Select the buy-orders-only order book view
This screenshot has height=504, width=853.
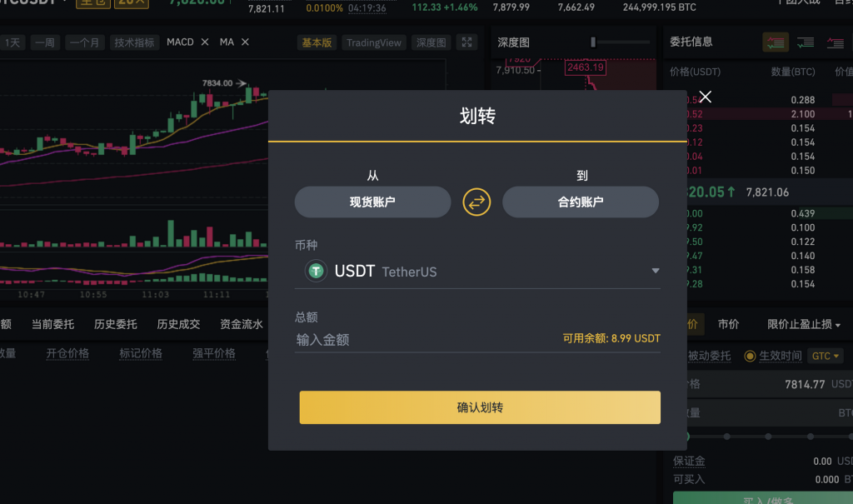coord(805,42)
